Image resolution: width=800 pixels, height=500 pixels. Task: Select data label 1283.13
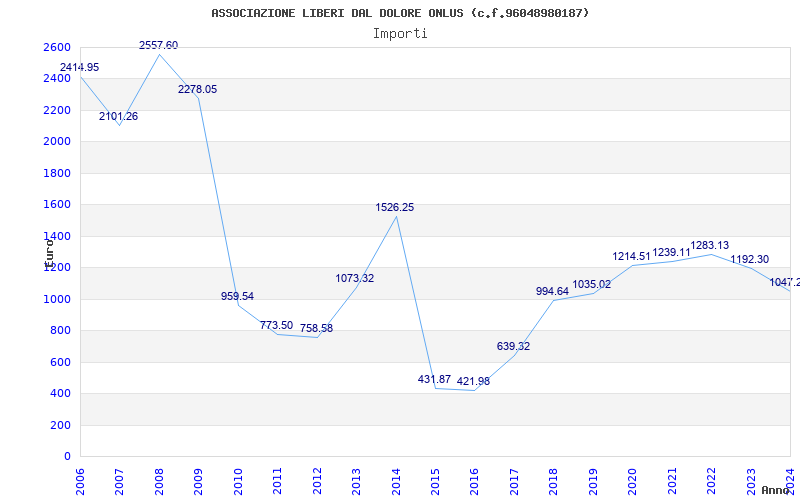pyautogui.click(x=710, y=245)
